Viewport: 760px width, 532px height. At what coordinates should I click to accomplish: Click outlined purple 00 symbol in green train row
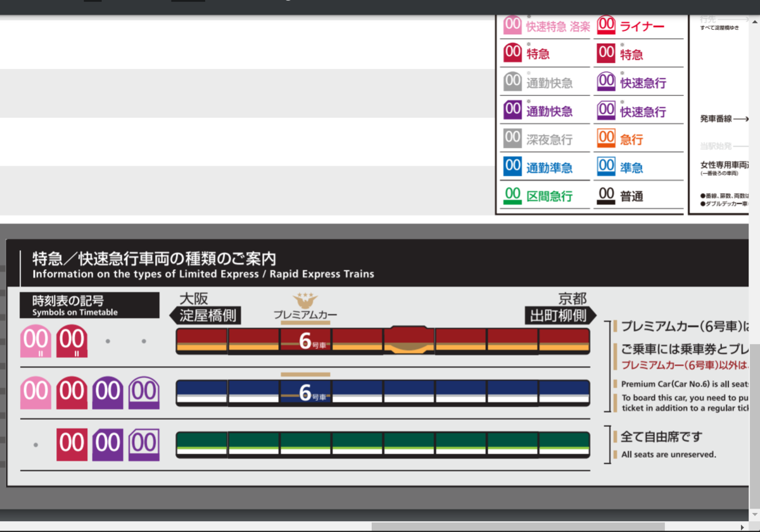pyautogui.click(x=144, y=445)
